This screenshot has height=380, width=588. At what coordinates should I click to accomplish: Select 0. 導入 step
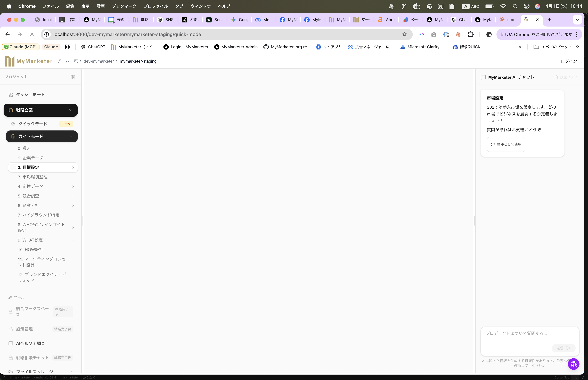click(x=24, y=148)
